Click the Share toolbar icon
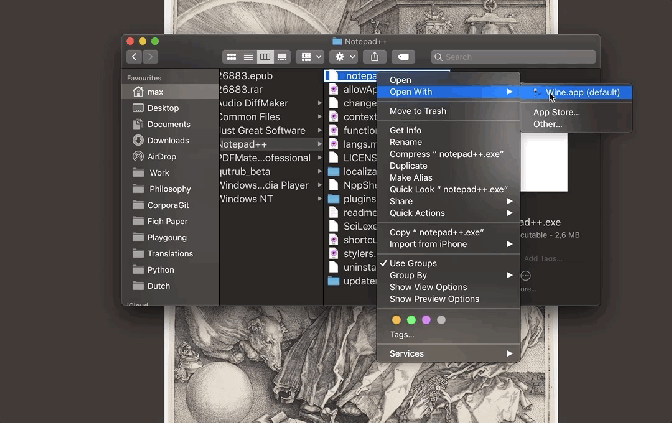Viewport: 672px width, 423px height. tap(376, 57)
